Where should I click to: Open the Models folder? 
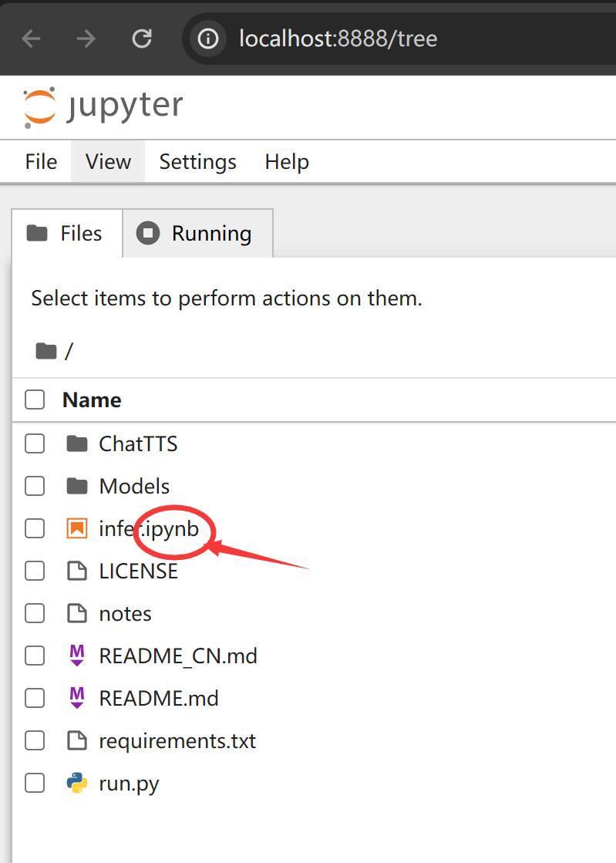[134, 486]
